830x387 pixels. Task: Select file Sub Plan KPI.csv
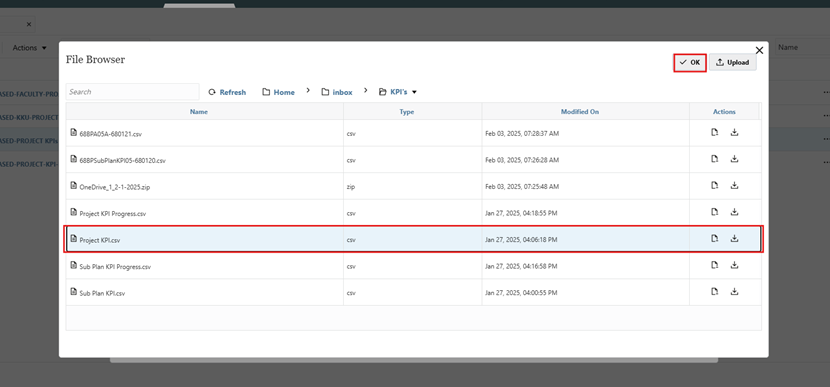coord(102,293)
